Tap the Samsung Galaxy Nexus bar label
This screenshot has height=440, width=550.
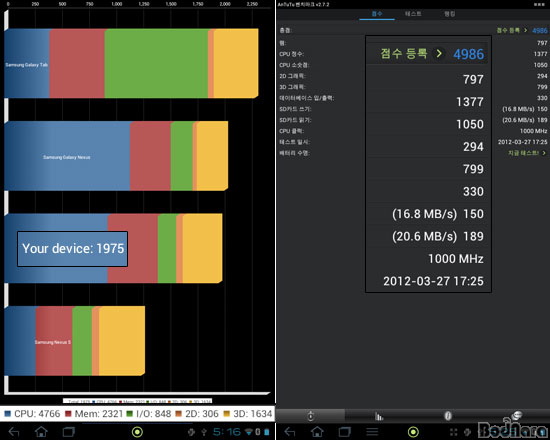click(x=67, y=157)
